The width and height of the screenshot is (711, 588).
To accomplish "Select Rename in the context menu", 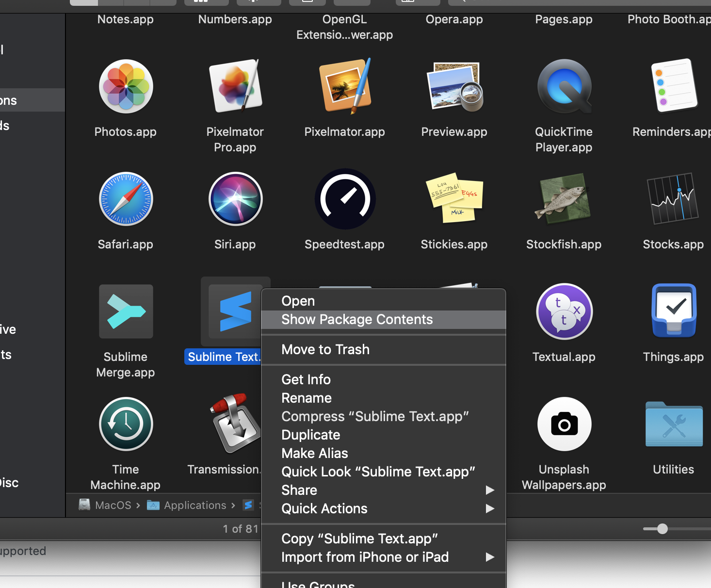I will (x=384, y=398).
